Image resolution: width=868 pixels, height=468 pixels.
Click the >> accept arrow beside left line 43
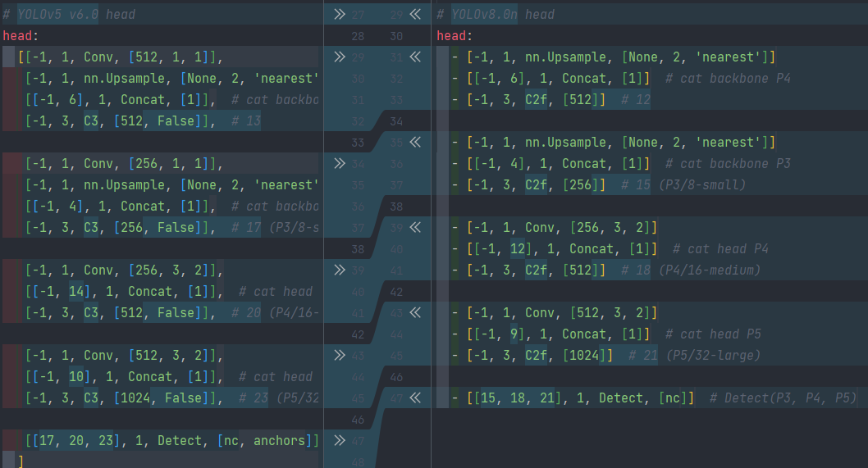[340, 355]
